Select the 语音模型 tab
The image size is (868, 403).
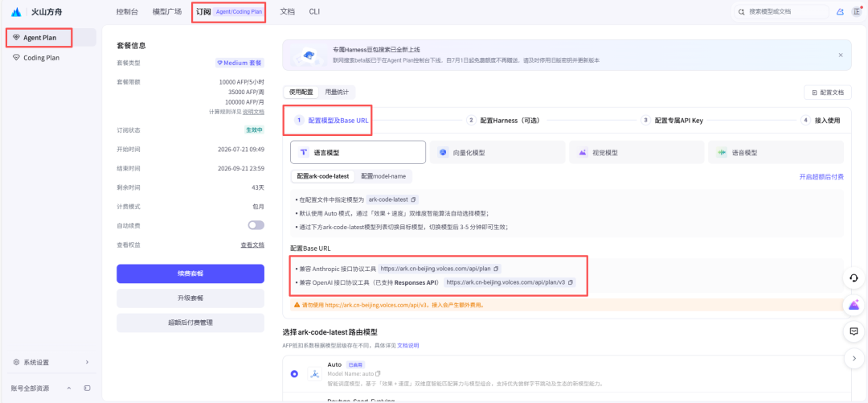tap(776, 153)
